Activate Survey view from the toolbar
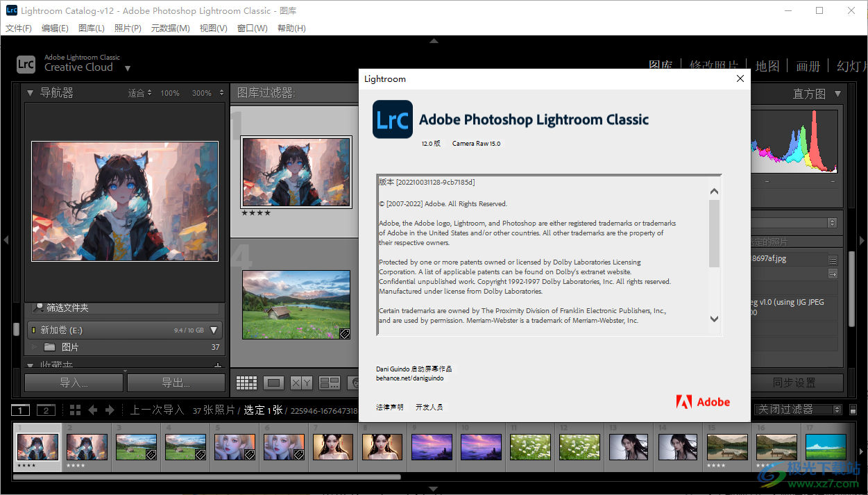The height and width of the screenshot is (495, 868). 330,382
